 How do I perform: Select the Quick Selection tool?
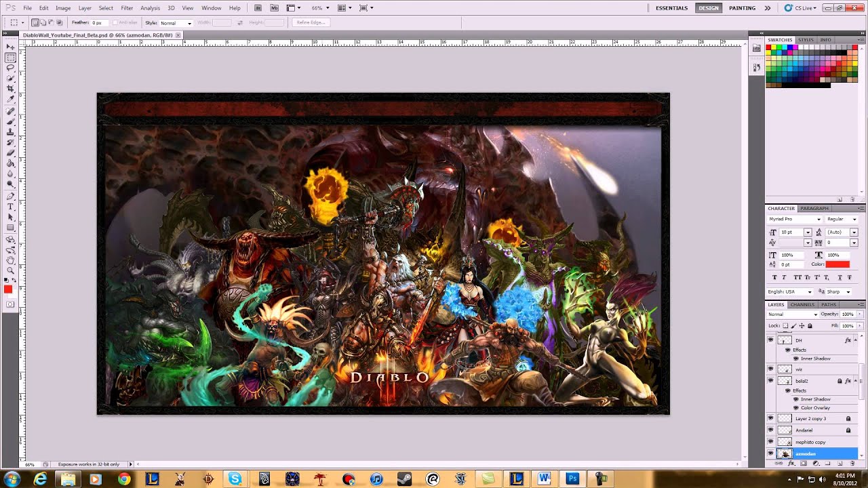tap(10, 78)
